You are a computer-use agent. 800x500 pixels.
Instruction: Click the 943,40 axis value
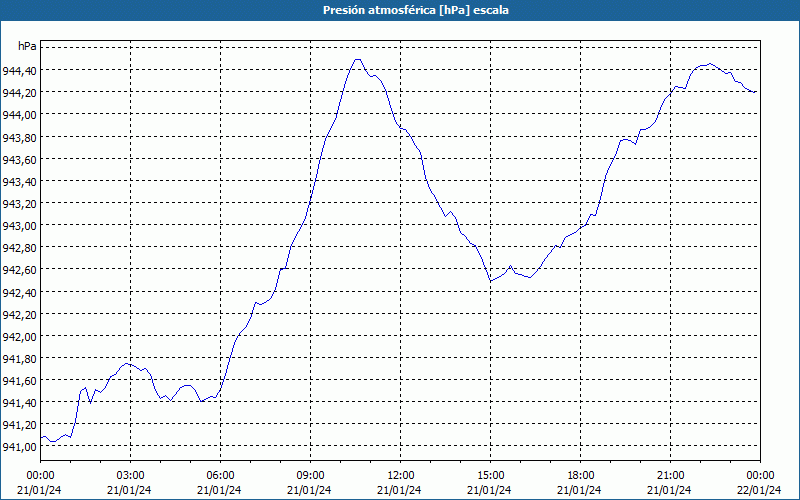(x=19, y=182)
